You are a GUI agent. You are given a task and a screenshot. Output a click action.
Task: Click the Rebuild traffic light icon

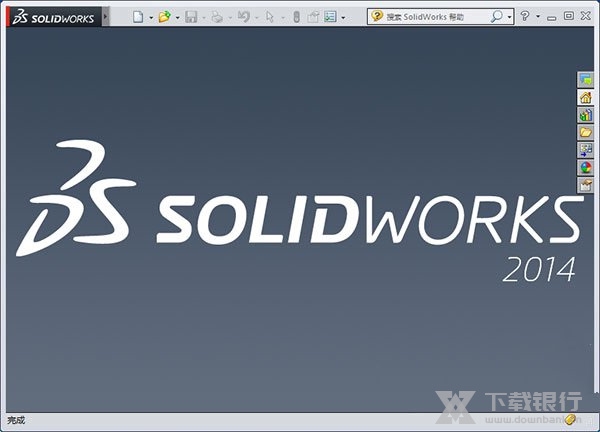[x=296, y=17]
